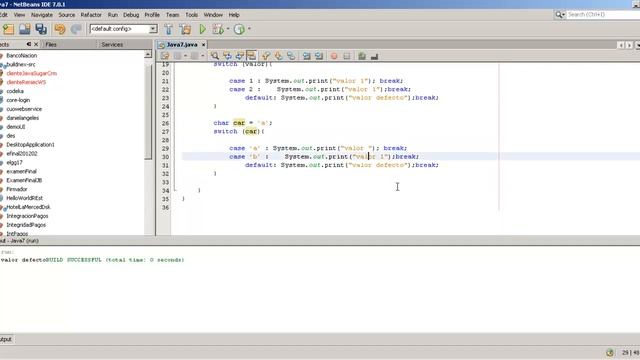Viewport: 640px width, 360px height.
Task: Select the IntegracionPagos project
Action: [x=27, y=216]
